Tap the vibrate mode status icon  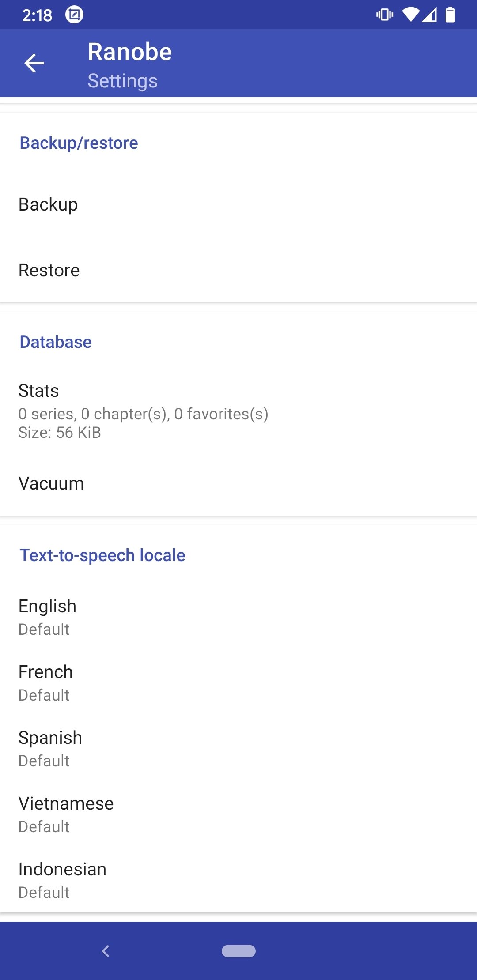tap(384, 15)
